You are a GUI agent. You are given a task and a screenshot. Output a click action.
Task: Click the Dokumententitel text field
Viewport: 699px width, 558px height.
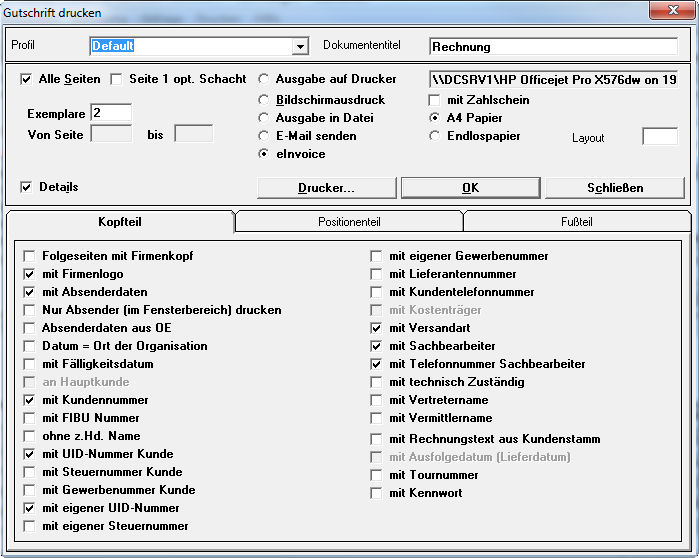(x=553, y=46)
